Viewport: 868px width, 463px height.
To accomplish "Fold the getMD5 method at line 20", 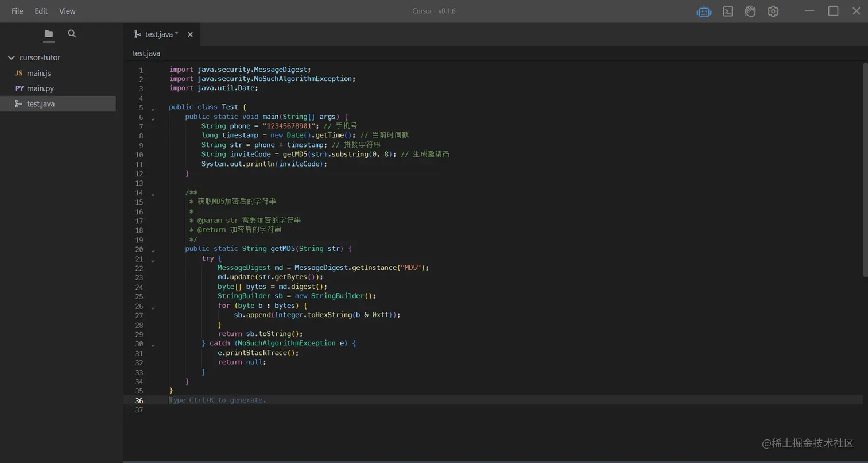I will point(153,250).
